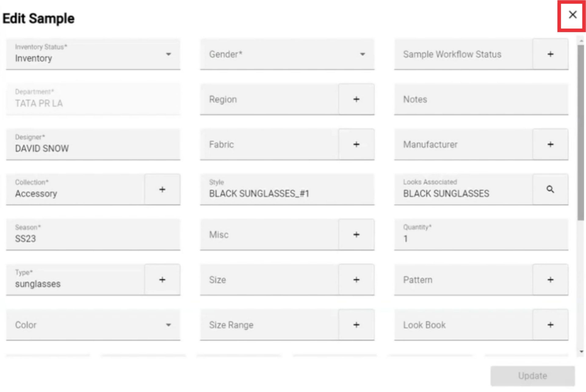Click the plus icon next to Pattern
Image resolution: width=586 pixels, height=392 pixels.
pyautogui.click(x=550, y=279)
